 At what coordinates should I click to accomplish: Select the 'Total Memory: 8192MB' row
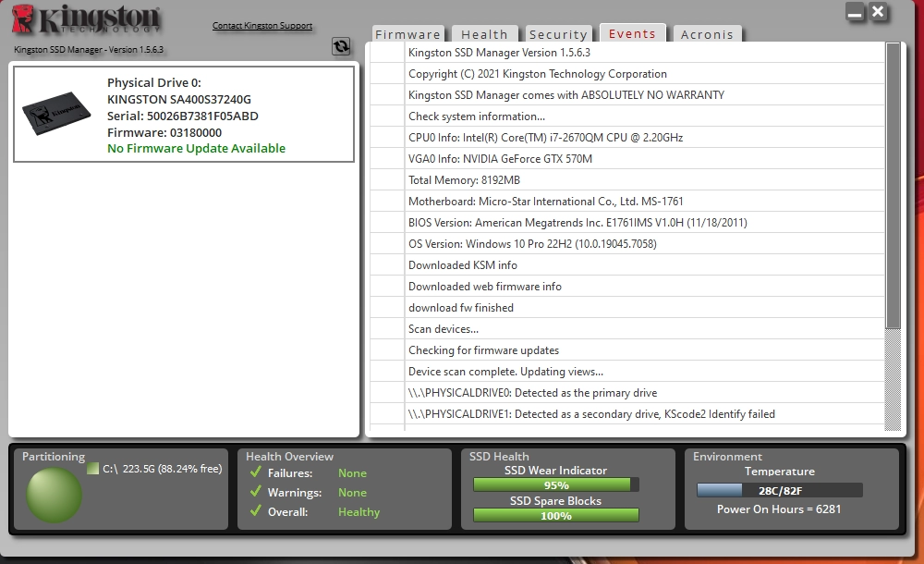pos(627,180)
